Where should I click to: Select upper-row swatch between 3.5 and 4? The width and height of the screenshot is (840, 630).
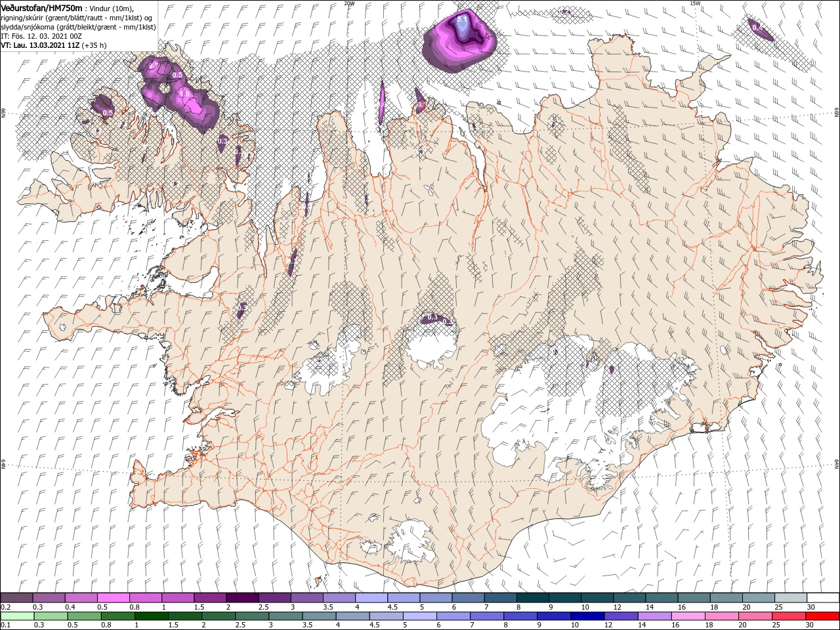pos(339,598)
